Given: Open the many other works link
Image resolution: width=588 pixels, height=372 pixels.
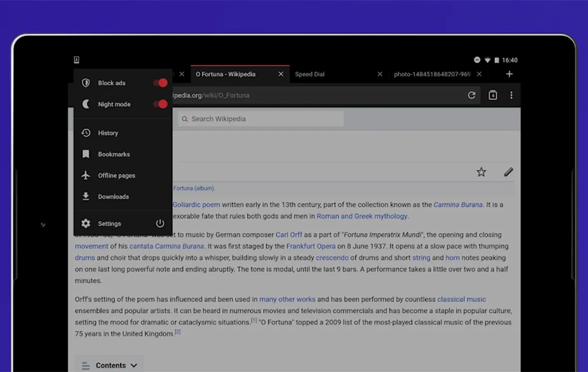Looking at the screenshot, I should 287,299.
